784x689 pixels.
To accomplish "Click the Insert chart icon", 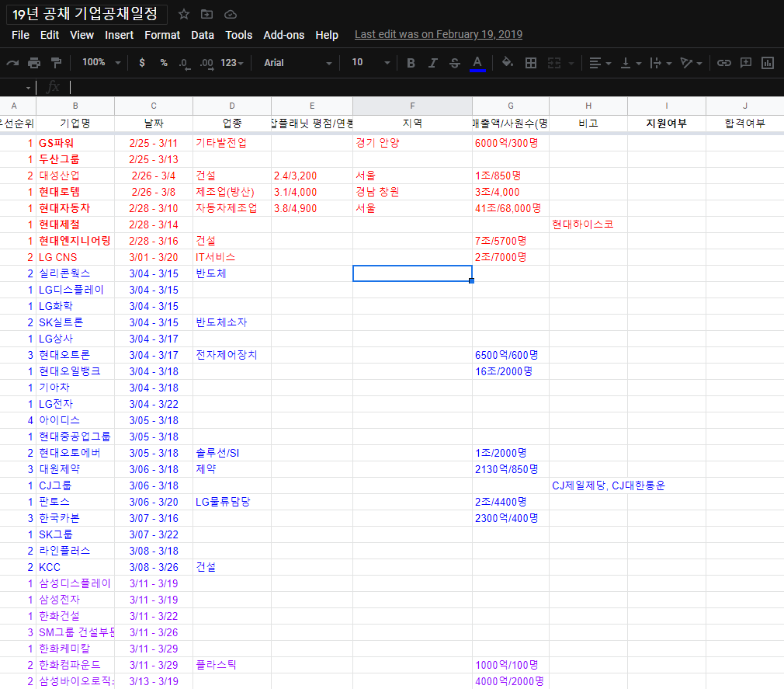I will pyautogui.click(x=768, y=63).
